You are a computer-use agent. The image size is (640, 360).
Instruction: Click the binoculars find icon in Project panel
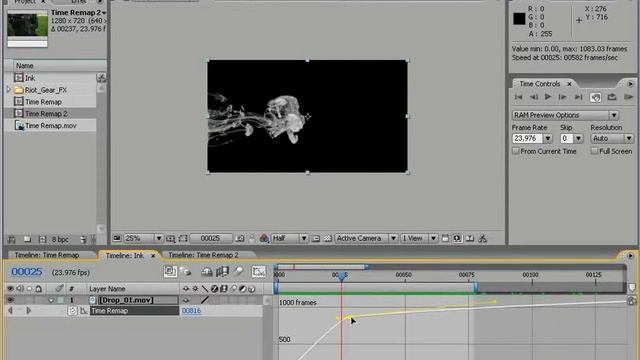(x=11, y=239)
